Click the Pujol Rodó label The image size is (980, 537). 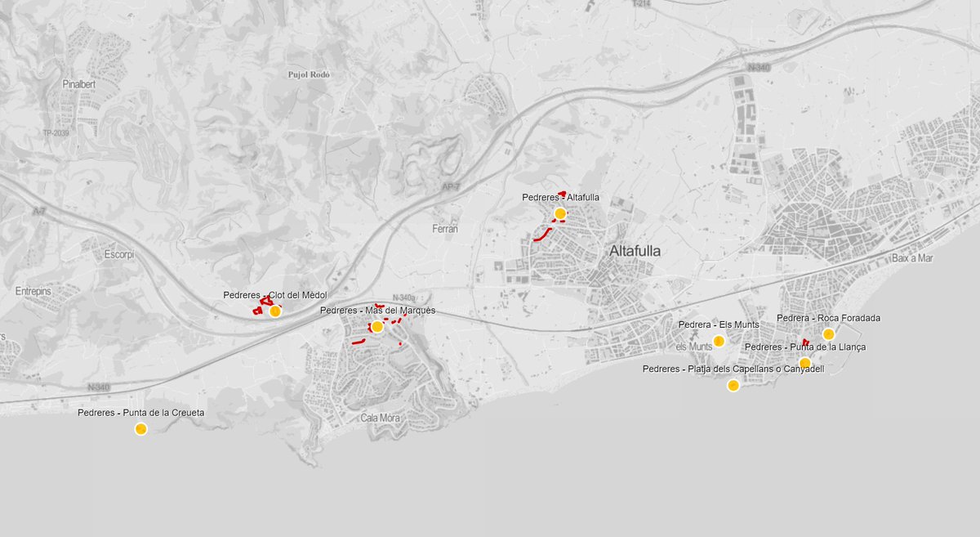tap(309, 74)
